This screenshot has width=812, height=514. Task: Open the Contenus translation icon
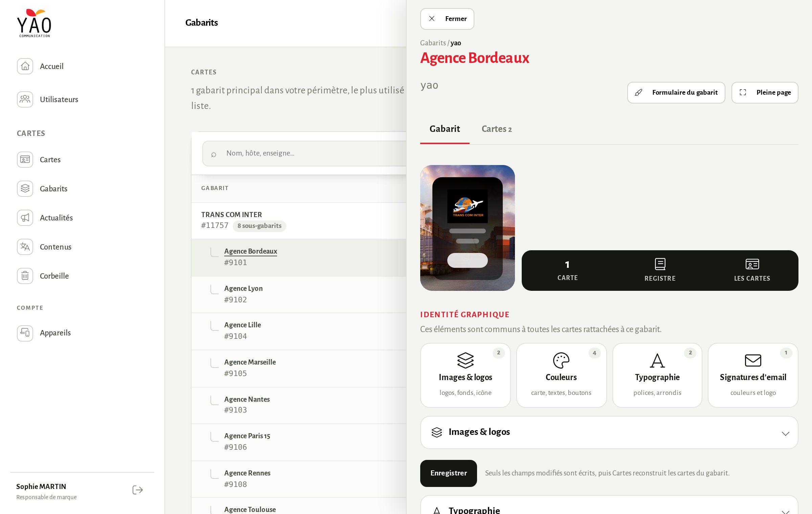(x=25, y=247)
